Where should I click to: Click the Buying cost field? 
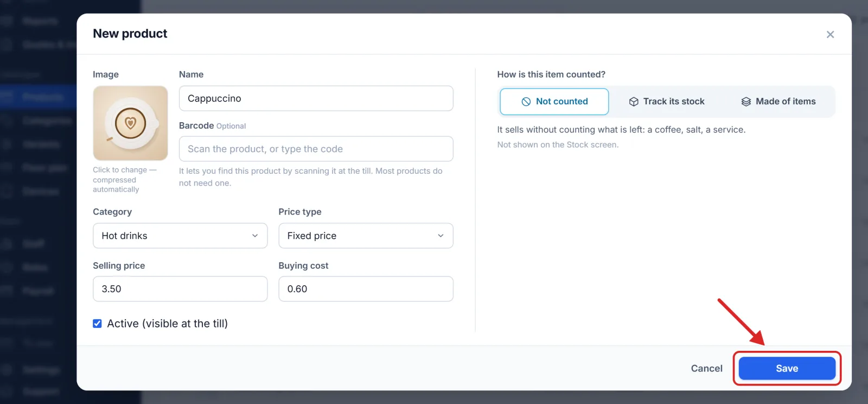[x=366, y=289]
